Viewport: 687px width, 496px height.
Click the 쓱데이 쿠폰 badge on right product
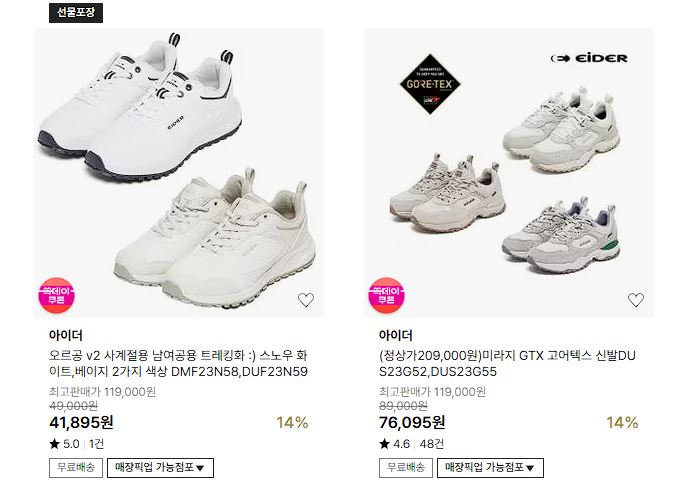(x=386, y=295)
